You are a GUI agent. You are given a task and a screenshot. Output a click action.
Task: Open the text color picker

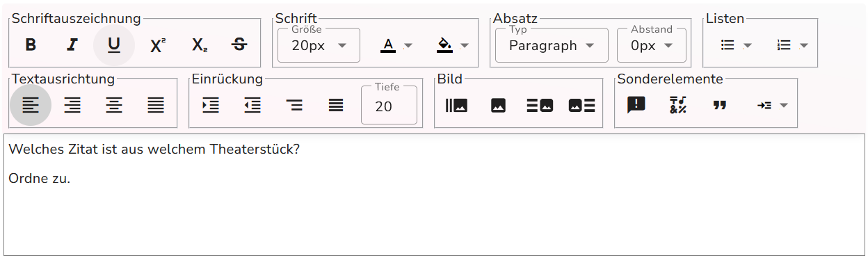tap(396, 45)
